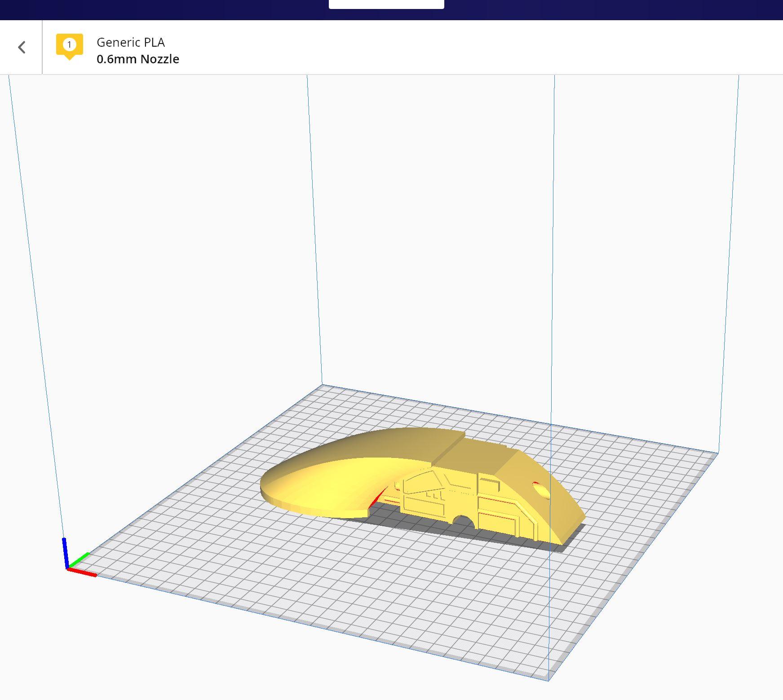Click the red X axis indicator
The width and height of the screenshot is (783, 700).
(x=82, y=572)
